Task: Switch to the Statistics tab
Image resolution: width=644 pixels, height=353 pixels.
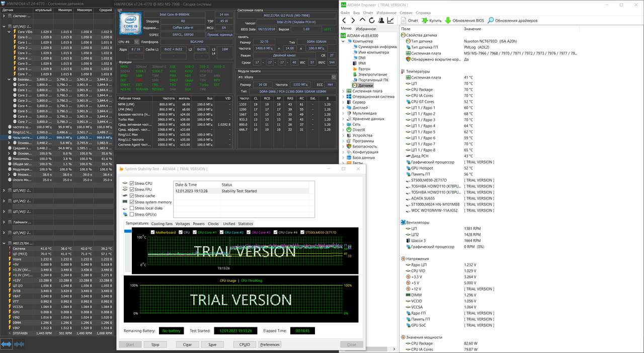Action: point(246,224)
